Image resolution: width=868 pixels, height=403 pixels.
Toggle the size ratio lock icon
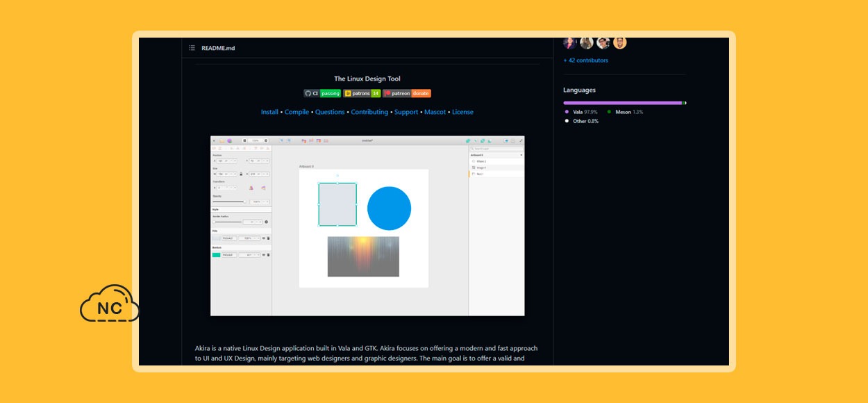pos(241,174)
